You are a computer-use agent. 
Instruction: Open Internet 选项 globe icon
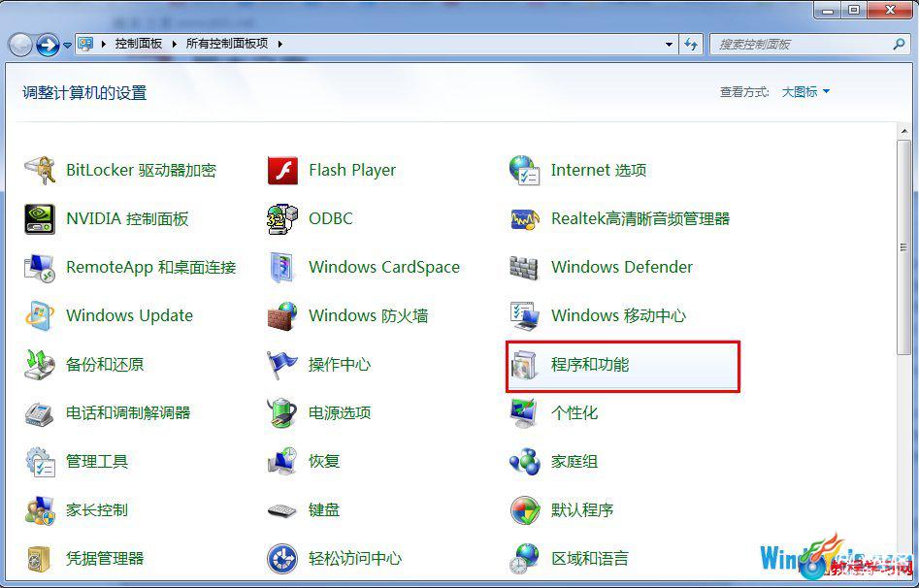point(525,170)
